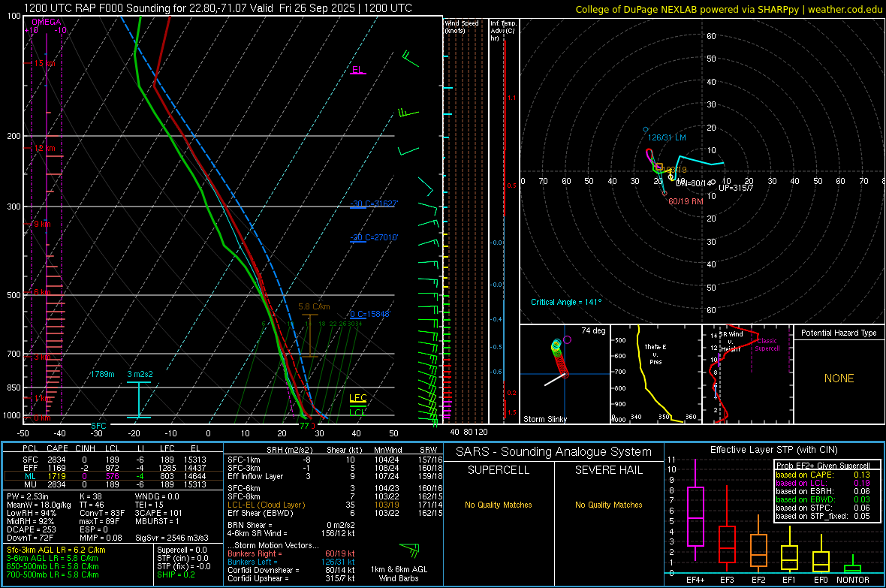Click the 74 deg slinky angle

pos(593,330)
